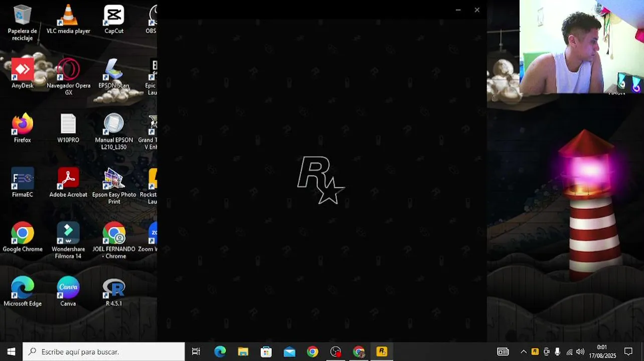644x361 pixels.
Task: Open the Papelera de reciclaje desktop icon
Action: (x=23, y=23)
